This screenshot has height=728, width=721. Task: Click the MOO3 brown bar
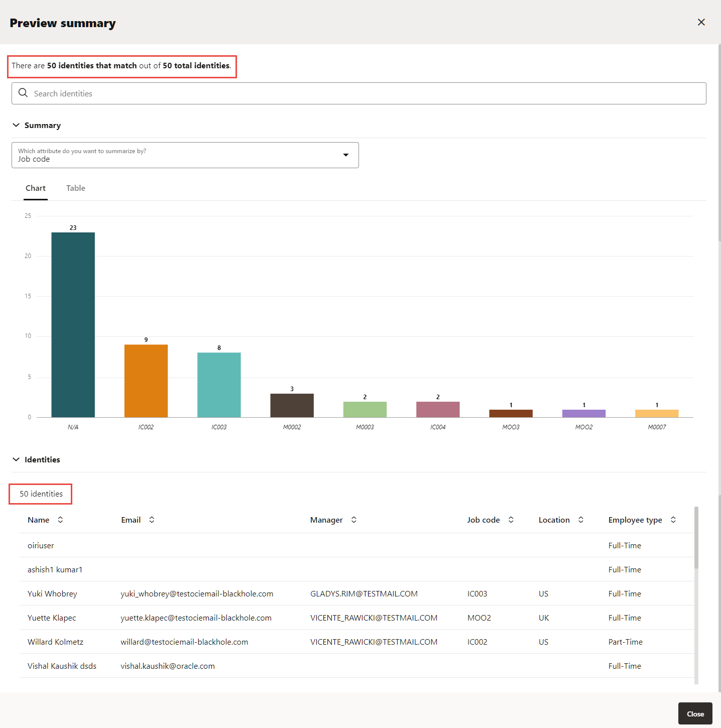511,413
